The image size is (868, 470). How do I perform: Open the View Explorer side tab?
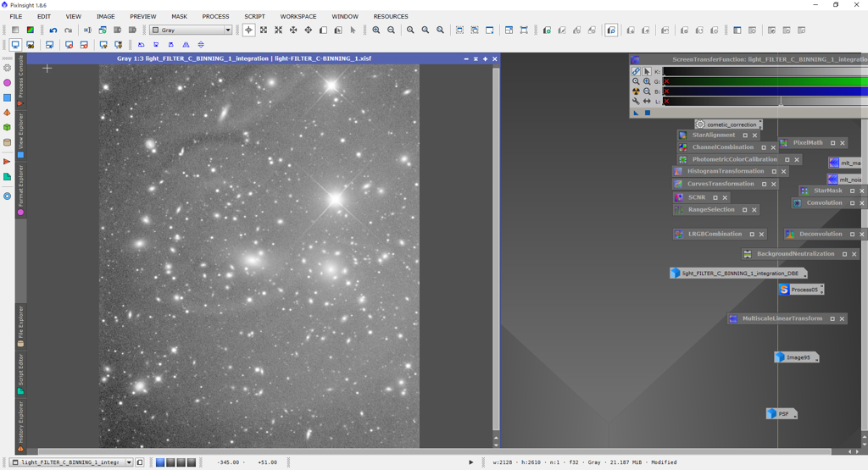[20, 135]
